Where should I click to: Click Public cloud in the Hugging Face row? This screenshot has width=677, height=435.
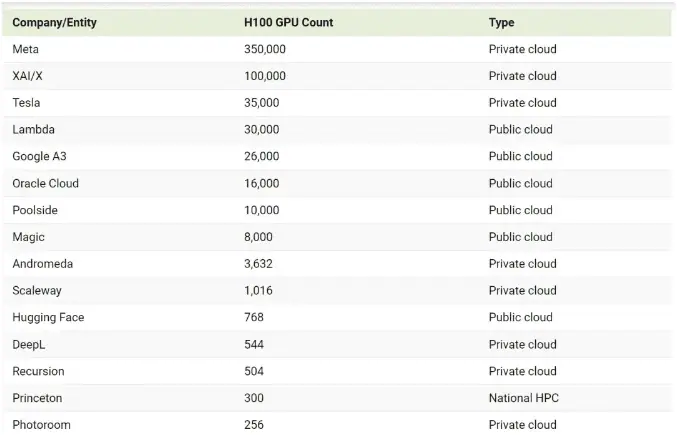point(521,317)
